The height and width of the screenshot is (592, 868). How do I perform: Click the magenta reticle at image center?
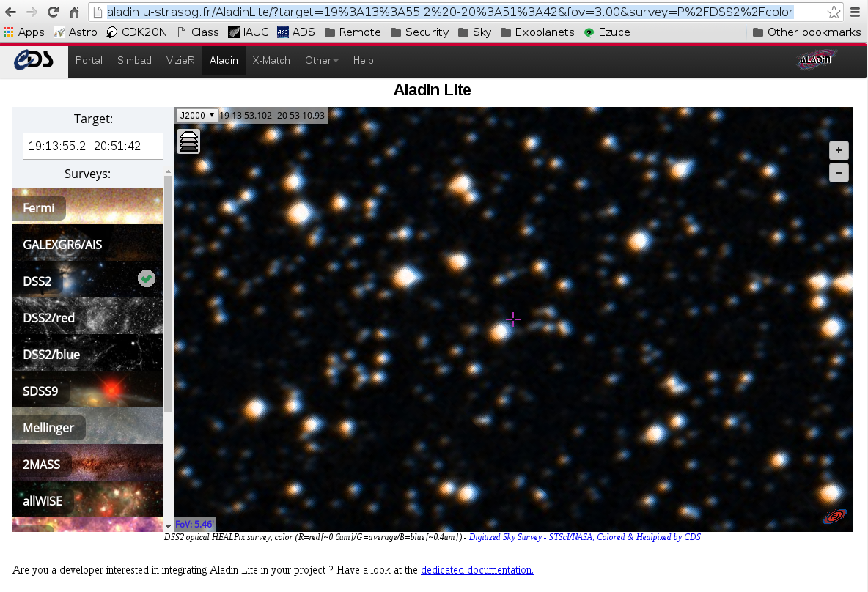click(513, 319)
